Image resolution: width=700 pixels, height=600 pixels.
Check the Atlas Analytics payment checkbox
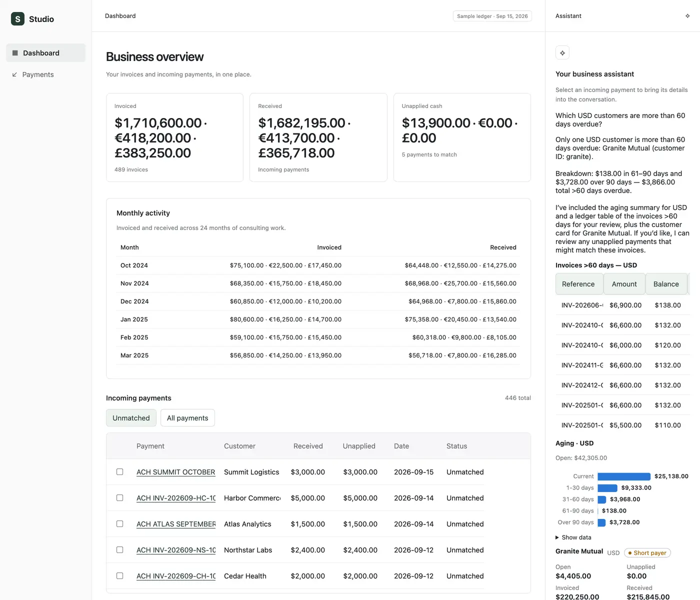[119, 523]
